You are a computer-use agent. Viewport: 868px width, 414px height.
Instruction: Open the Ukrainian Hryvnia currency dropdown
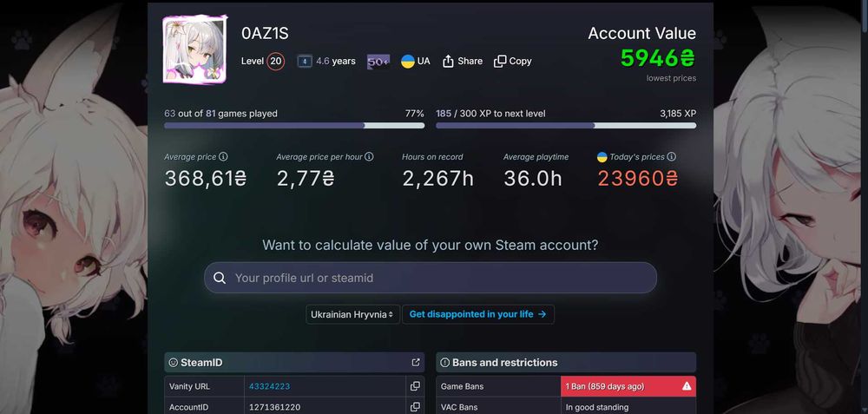[x=352, y=314]
